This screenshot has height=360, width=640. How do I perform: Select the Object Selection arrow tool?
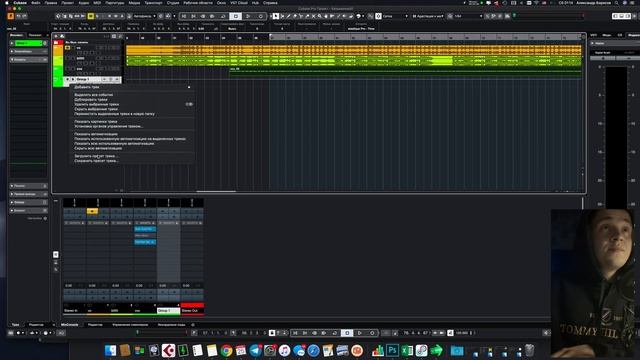pos(276,16)
